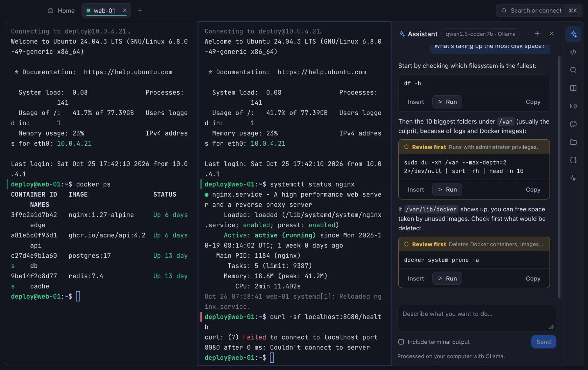588x370 pixels.
Task: Click the left terminal prompt cursor
Action: pos(78,296)
